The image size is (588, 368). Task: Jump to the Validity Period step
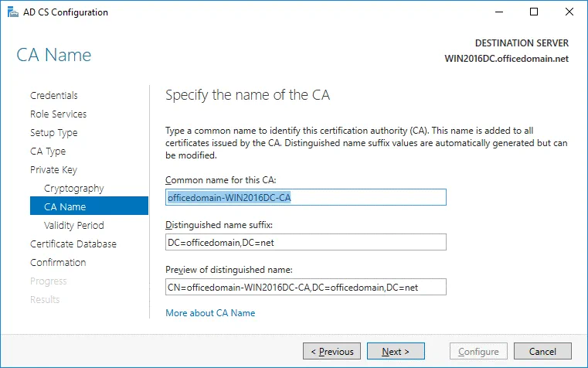74,226
